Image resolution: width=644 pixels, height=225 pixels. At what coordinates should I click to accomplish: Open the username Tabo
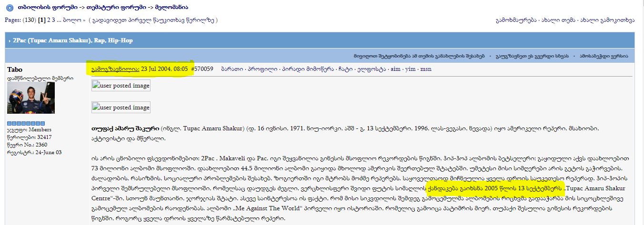point(15,69)
